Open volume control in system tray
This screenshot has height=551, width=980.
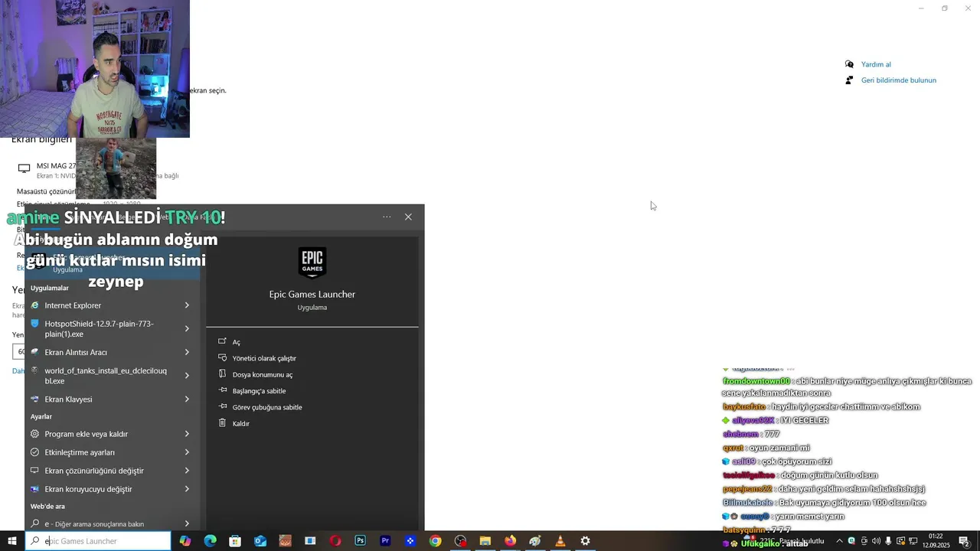pos(876,541)
